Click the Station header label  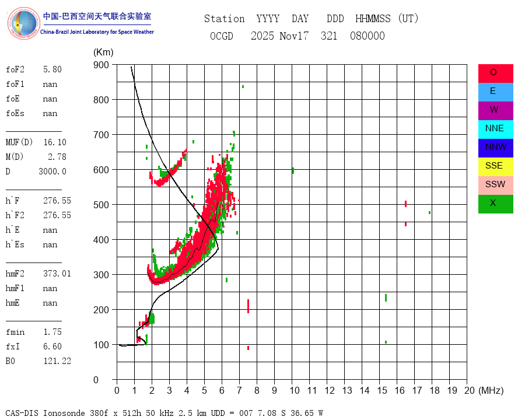(225, 19)
